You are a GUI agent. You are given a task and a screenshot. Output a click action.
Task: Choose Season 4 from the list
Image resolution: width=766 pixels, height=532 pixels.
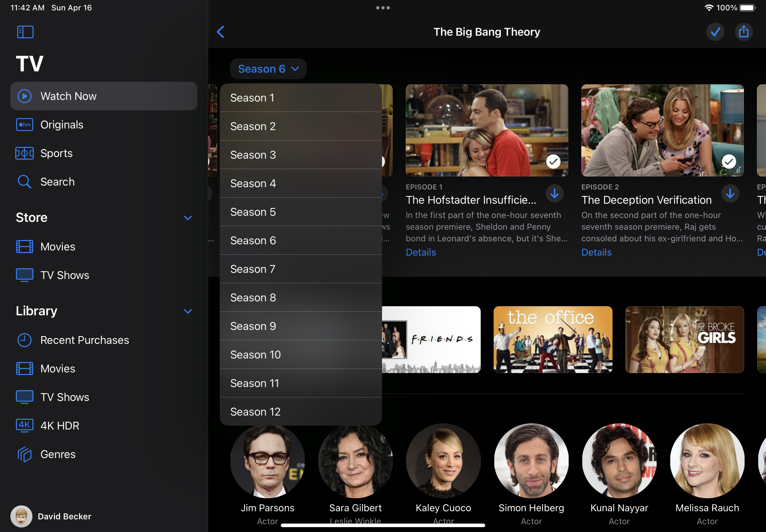(x=301, y=183)
